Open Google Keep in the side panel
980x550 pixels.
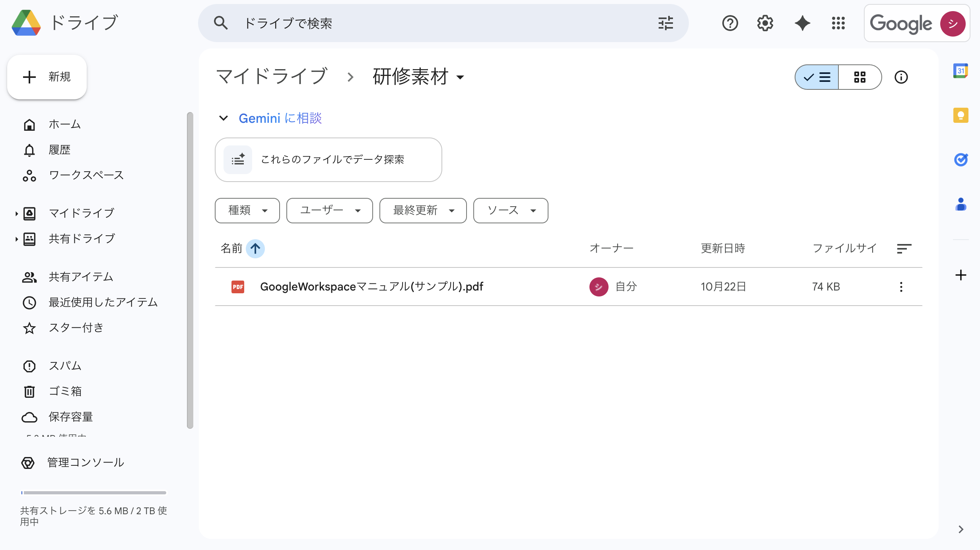coord(961,115)
